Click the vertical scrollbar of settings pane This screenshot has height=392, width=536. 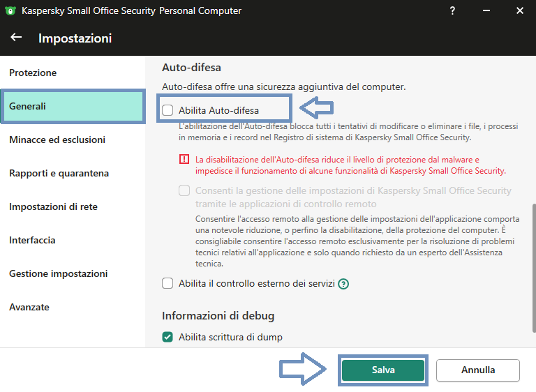click(x=534, y=268)
